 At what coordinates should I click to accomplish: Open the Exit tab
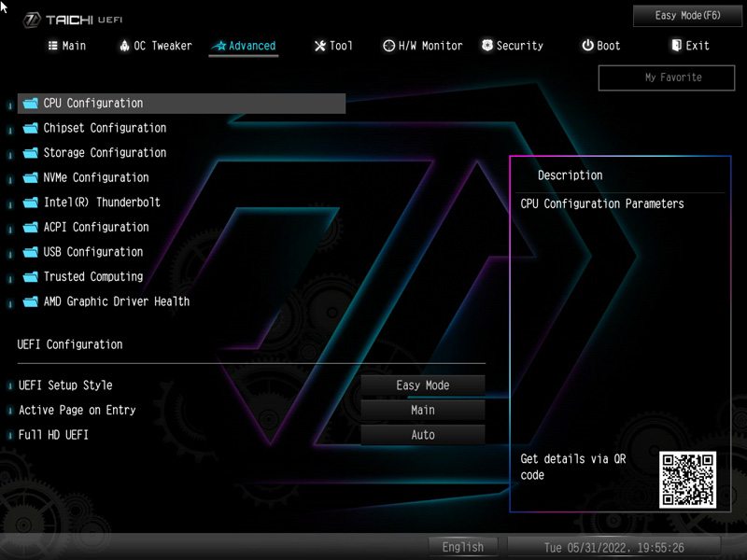(x=690, y=46)
